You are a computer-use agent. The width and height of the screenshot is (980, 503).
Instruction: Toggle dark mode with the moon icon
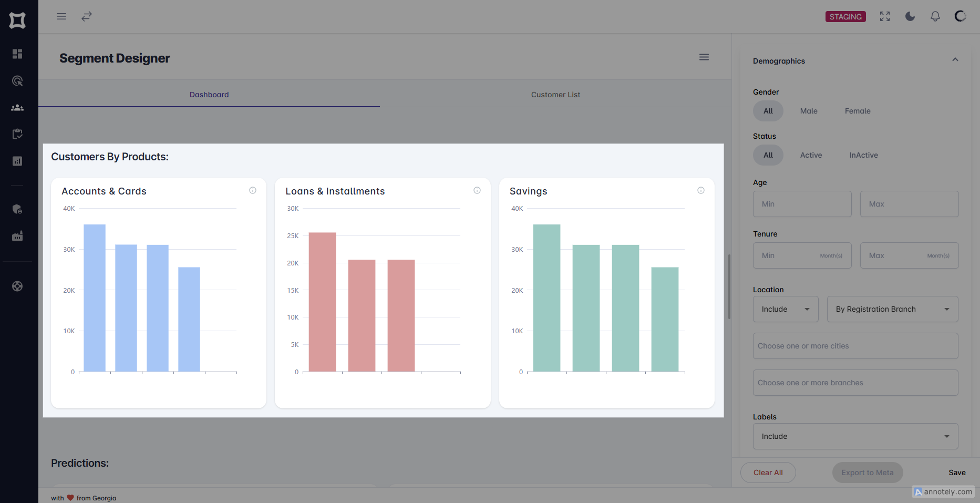tap(910, 16)
